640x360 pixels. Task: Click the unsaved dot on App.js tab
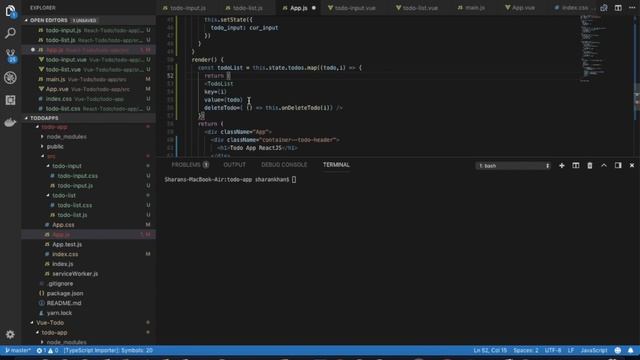click(x=314, y=8)
